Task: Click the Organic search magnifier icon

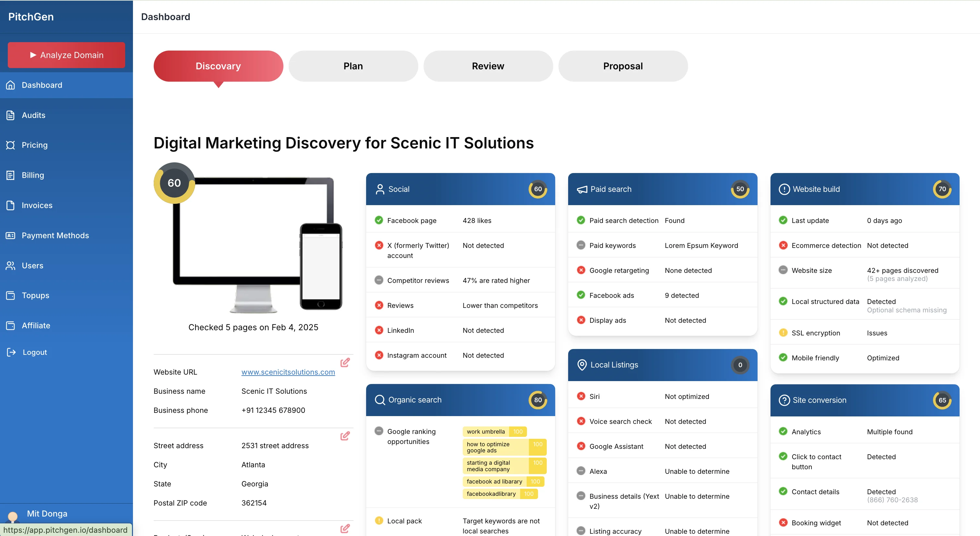Action: click(379, 400)
